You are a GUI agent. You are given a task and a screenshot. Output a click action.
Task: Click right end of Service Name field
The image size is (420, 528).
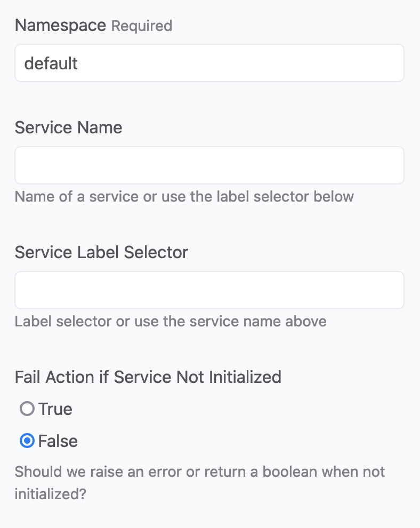tap(370, 165)
